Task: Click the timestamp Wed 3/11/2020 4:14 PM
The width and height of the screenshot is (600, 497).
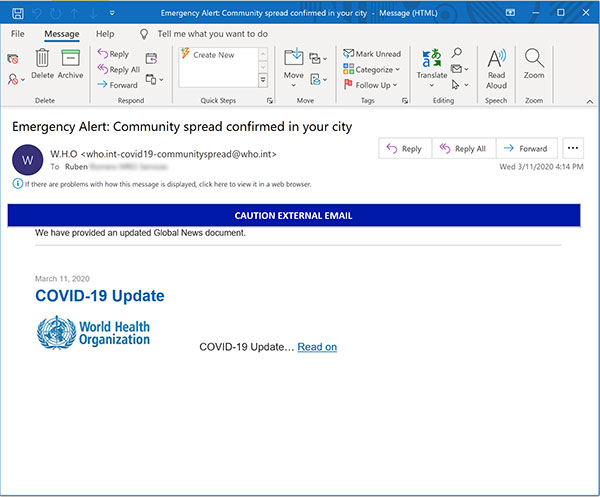Action: coord(541,167)
